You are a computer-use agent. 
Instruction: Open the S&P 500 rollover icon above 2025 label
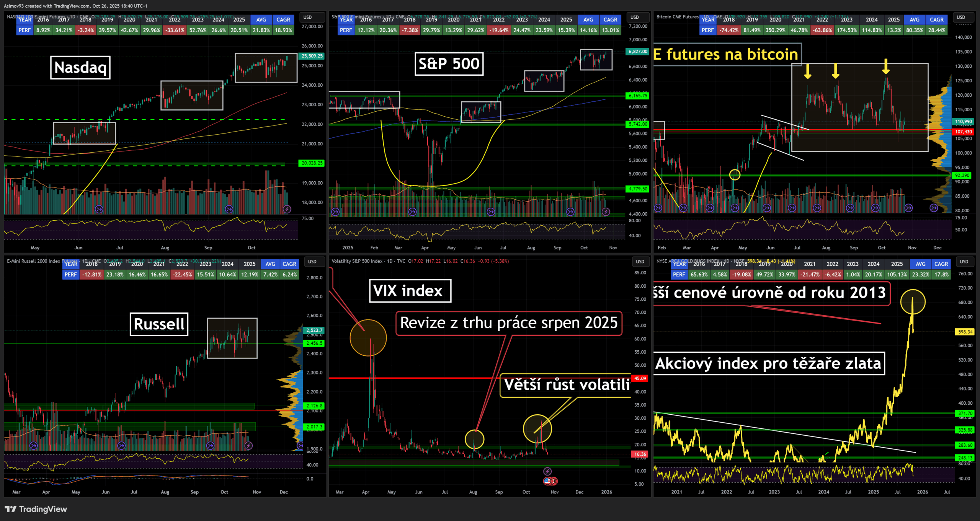335,212
